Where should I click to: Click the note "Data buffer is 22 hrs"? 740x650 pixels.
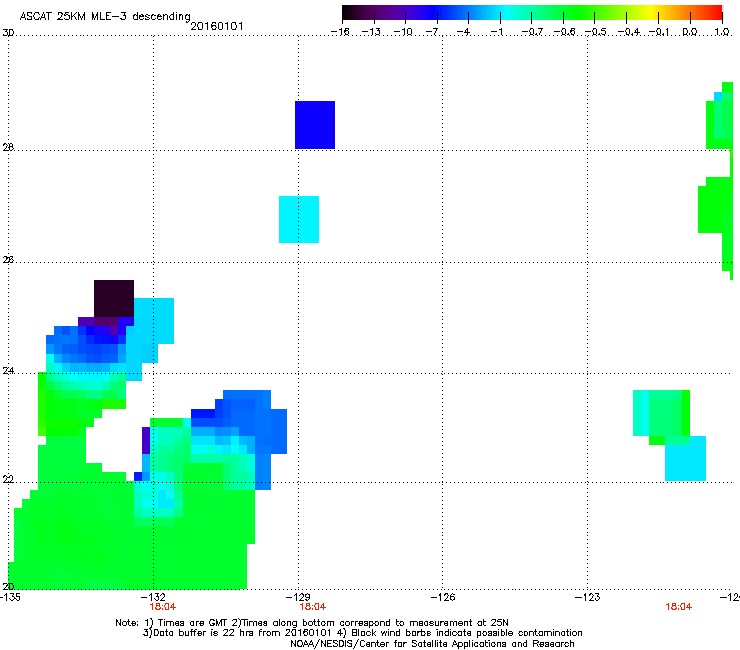(207, 633)
